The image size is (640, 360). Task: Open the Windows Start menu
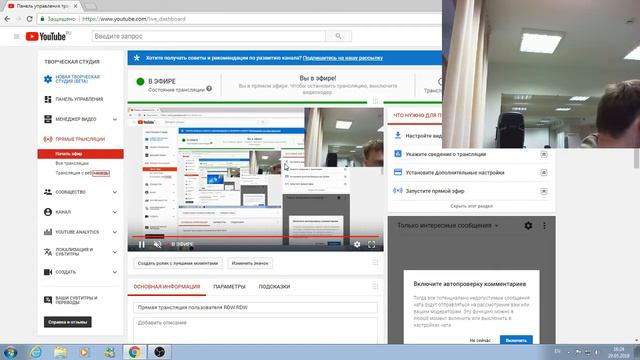click(10, 352)
